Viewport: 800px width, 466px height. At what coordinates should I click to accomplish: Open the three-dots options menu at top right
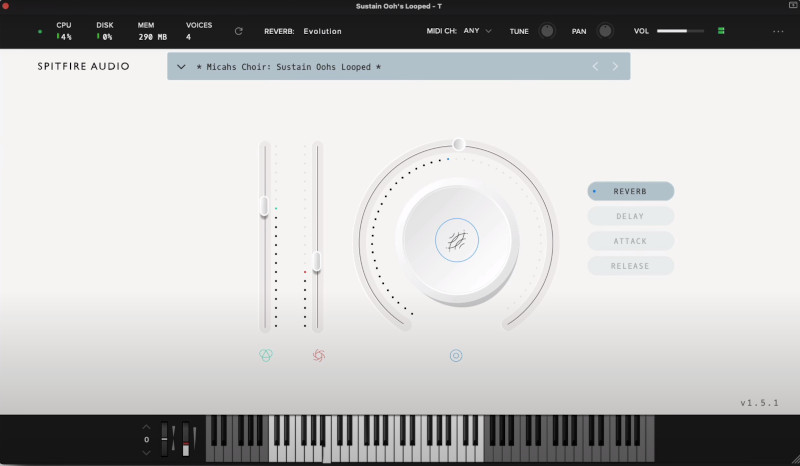(778, 32)
